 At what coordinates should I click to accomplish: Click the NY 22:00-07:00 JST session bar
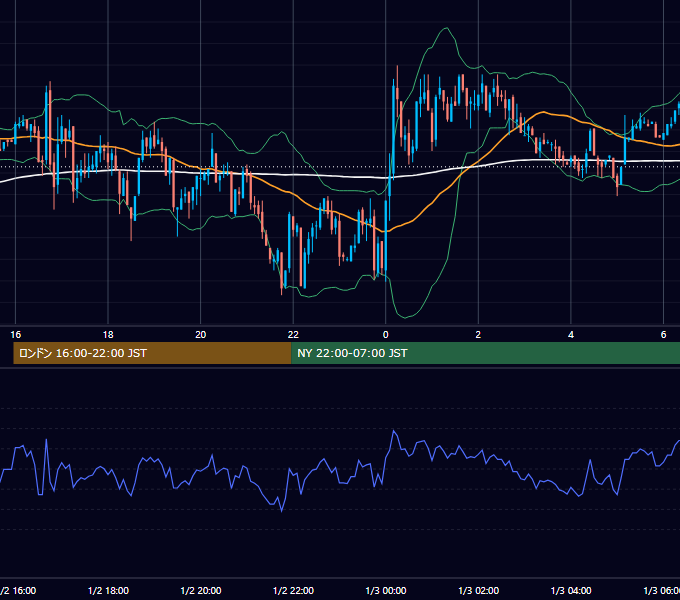click(x=486, y=353)
